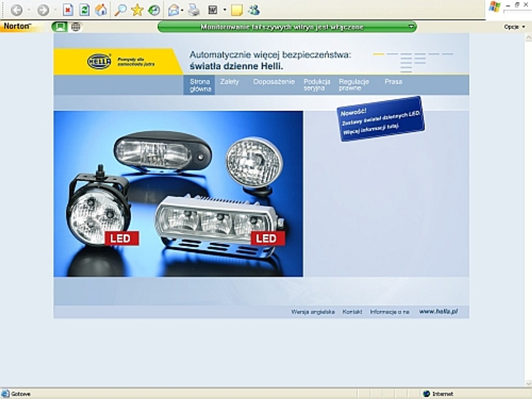Open the browsing History clock icon
Screen dimensions: 532x399
pos(154,10)
